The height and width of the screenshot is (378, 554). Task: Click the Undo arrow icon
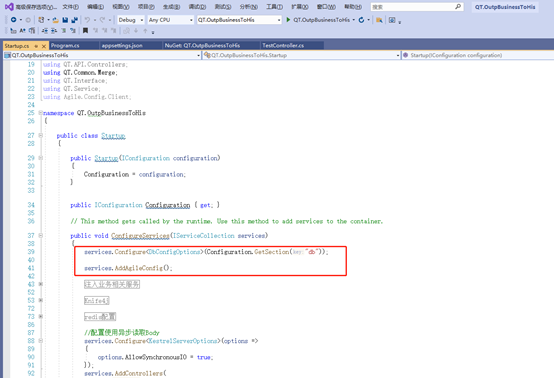pos(87,20)
